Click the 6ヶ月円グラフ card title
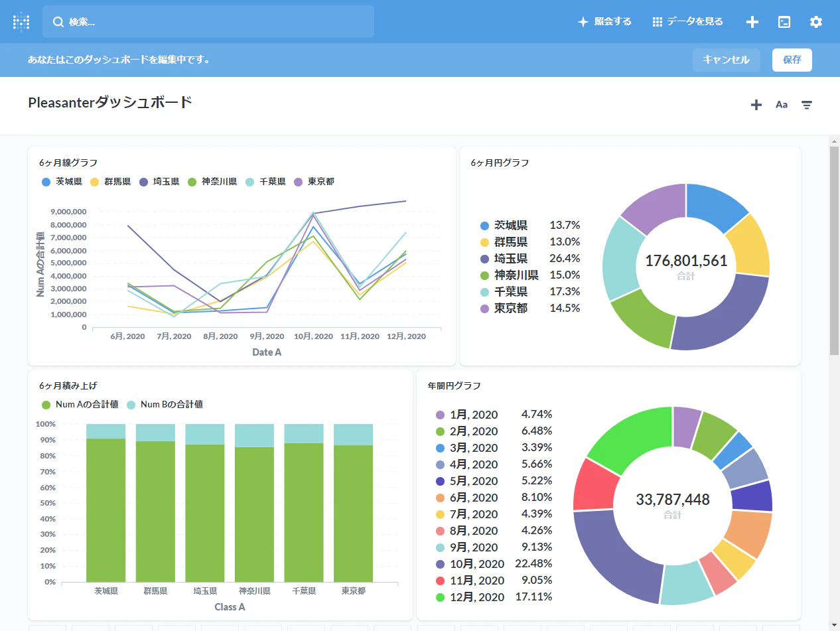Image resolution: width=840 pixels, height=631 pixels. pyautogui.click(x=500, y=163)
